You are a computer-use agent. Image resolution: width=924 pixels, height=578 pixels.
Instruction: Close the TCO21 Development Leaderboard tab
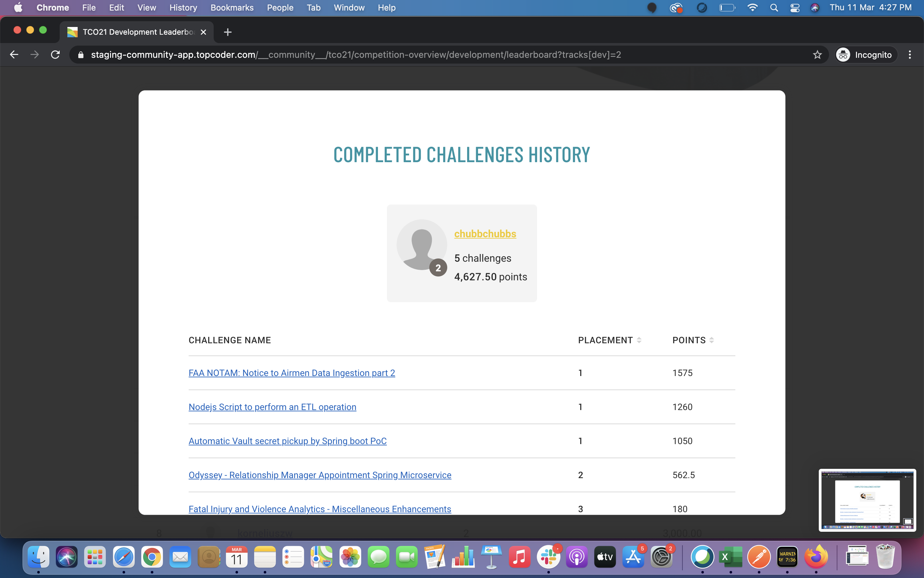point(203,32)
